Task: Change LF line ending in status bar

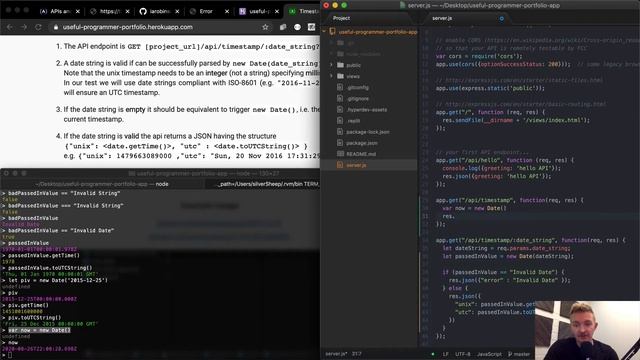Action: click(x=445, y=354)
